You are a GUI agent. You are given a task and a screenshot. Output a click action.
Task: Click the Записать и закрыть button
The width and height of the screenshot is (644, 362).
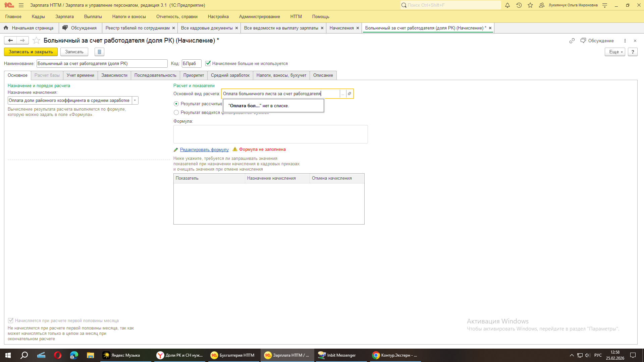[31, 52]
